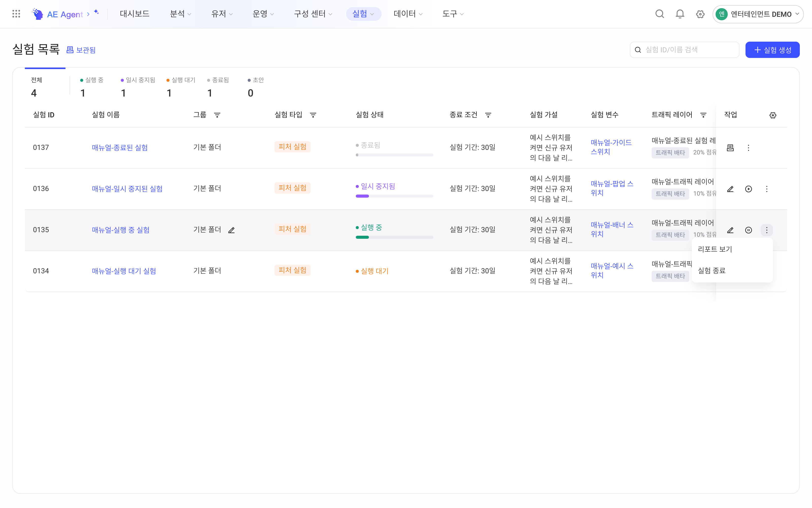Expand the 분석 menu
The image size is (812, 508).
[180, 14]
